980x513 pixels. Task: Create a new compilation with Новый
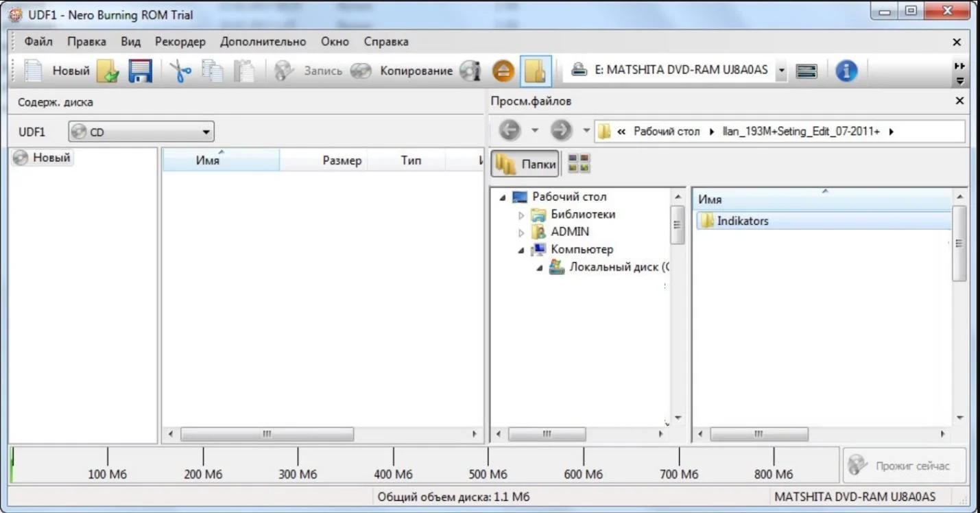(58, 71)
